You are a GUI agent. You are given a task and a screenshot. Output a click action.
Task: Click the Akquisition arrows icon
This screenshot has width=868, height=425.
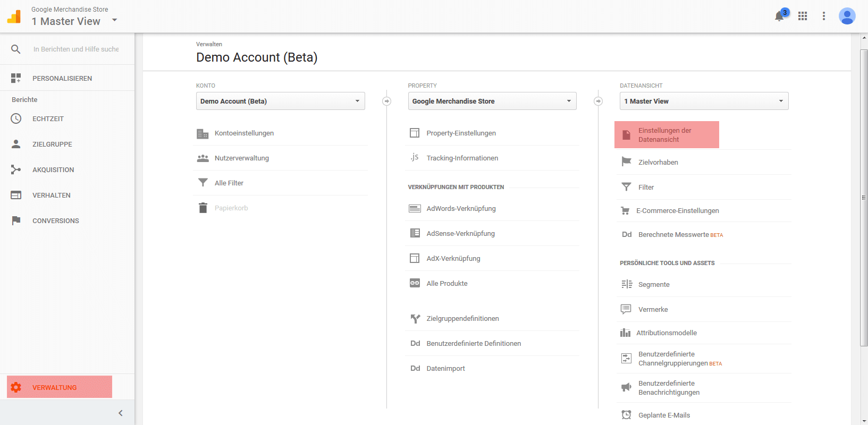(16, 169)
